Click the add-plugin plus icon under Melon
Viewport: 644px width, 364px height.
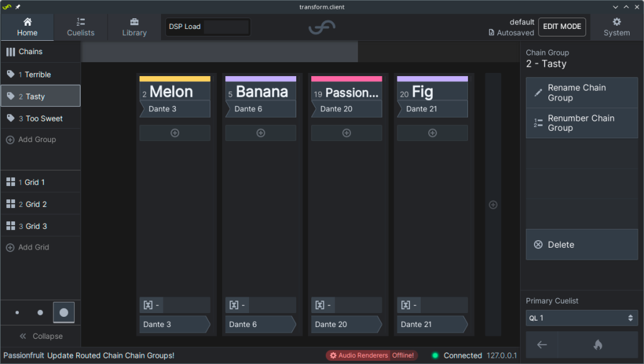pos(175,133)
